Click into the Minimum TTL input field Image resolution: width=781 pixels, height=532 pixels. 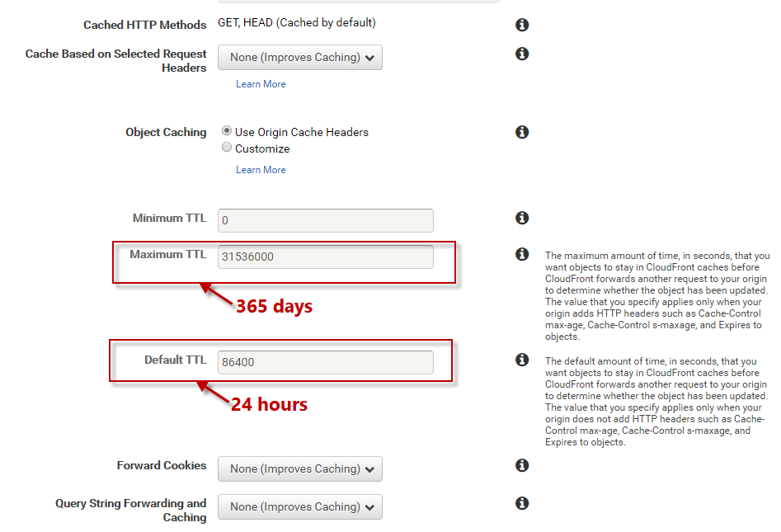click(x=325, y=221)
